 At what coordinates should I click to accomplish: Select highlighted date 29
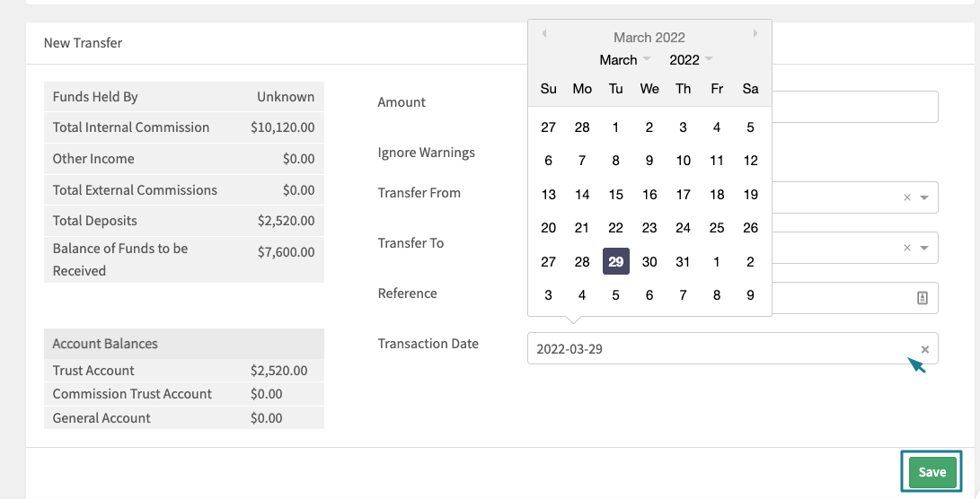tap(615, 262)
